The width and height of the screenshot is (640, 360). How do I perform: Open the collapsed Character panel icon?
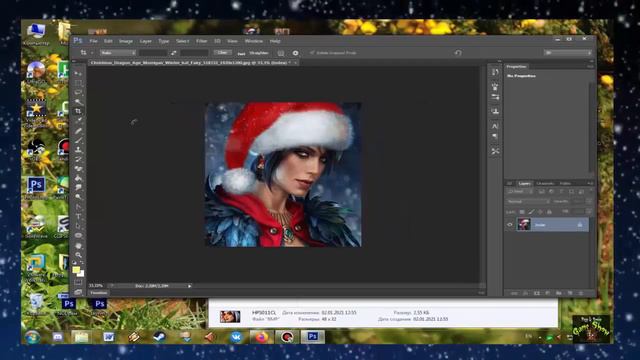495,126
